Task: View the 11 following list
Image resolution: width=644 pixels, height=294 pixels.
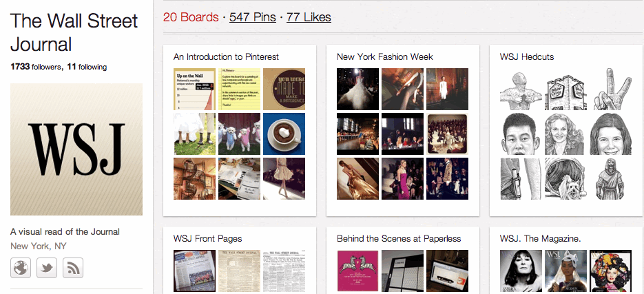Action: point(87,67)
